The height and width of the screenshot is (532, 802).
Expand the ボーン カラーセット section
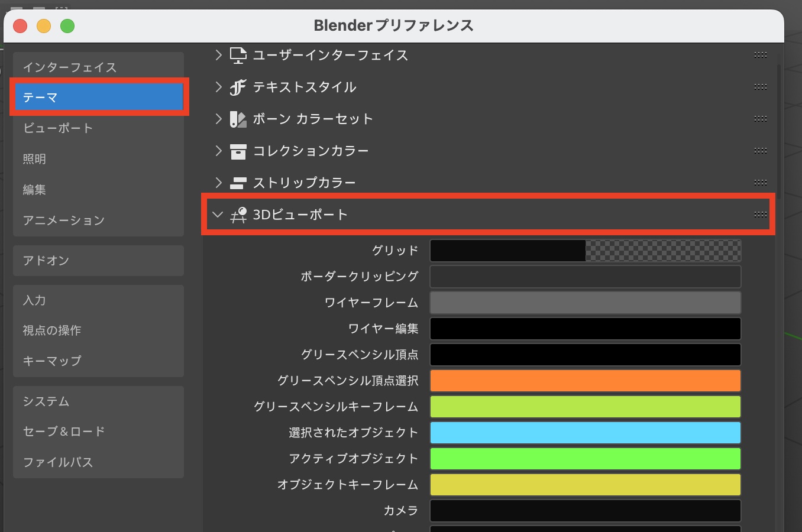coord(218,119)
